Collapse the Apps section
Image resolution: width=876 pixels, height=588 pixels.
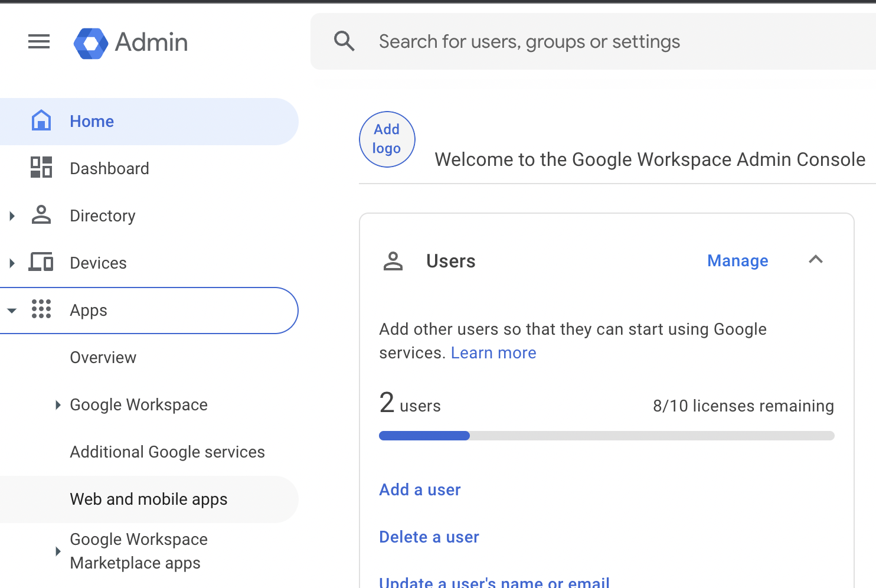pyautogui.click(x=12, y=310)
